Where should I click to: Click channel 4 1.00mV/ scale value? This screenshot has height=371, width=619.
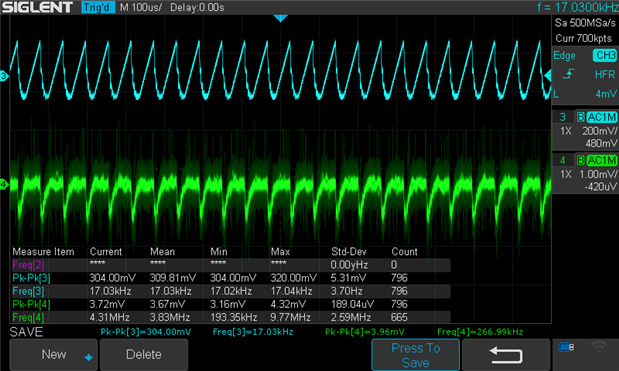pos(598,174)
